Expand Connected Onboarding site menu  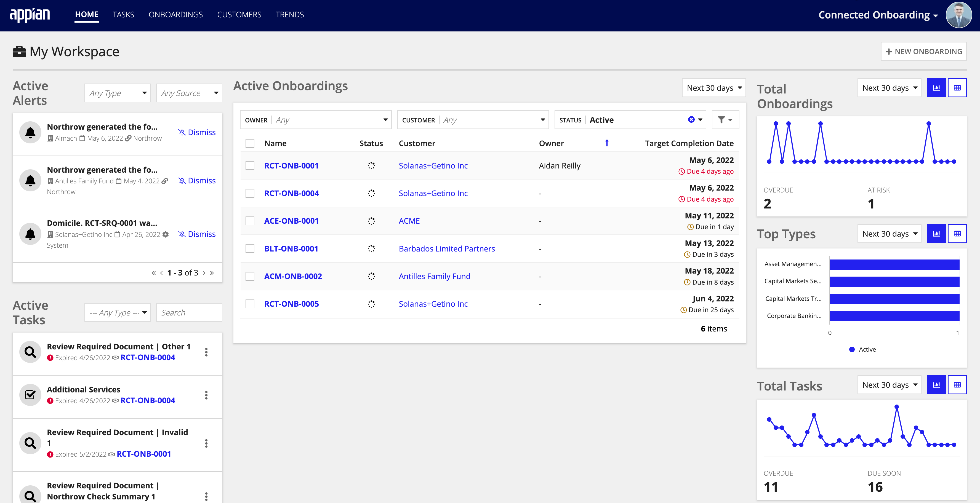pos(878,15)
